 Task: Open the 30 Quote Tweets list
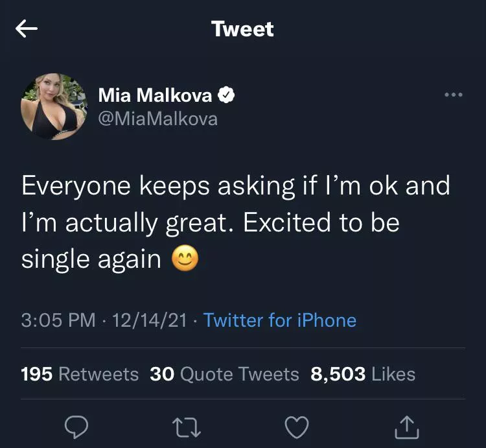tap(224, 374)
